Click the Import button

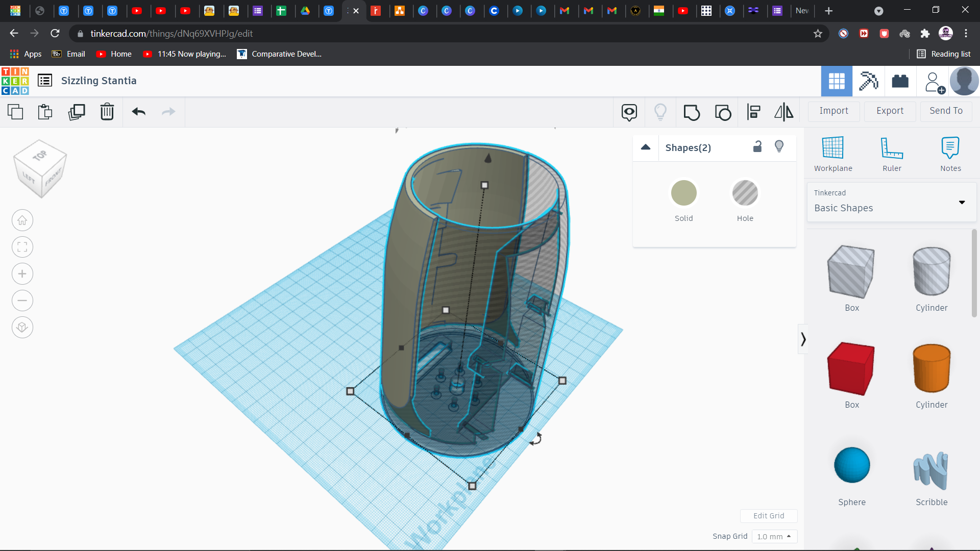(x=834, y=111)
